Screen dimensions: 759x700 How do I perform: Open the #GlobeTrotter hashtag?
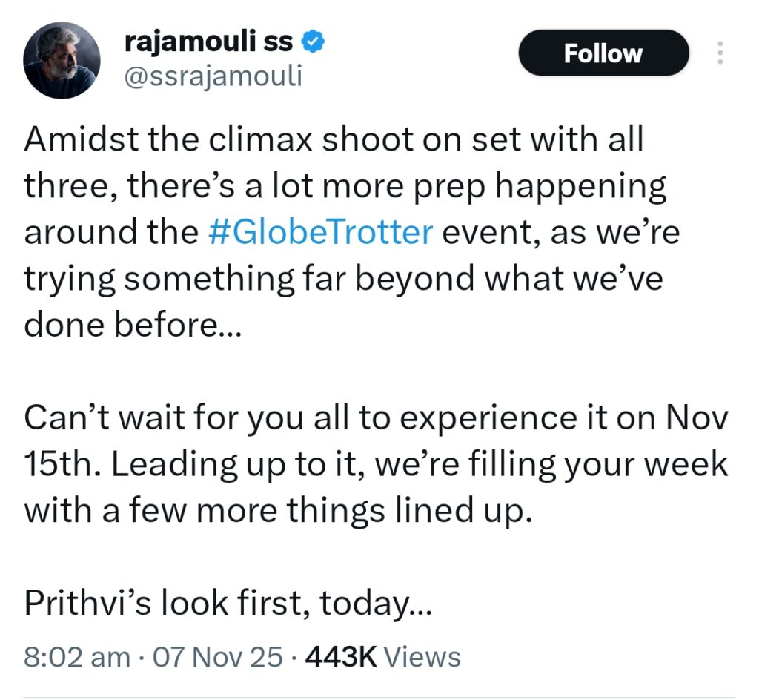[320, 232]
